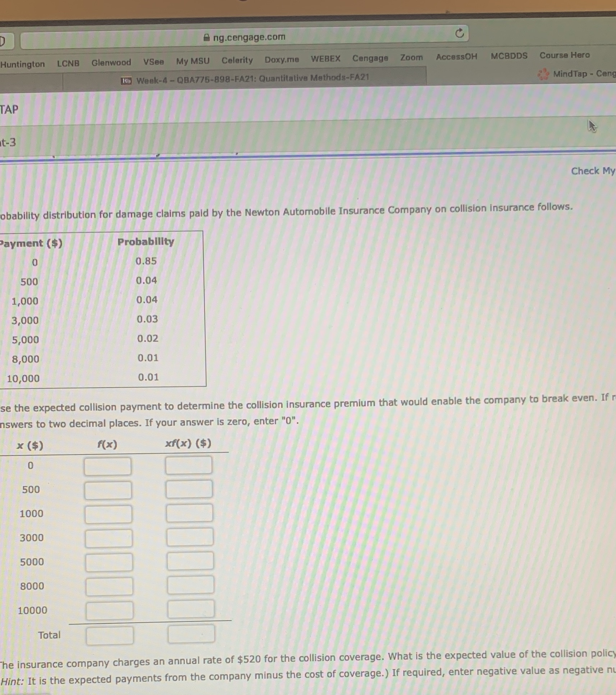This screenshot has width=616, height=695.
Task: Click probability 0.03 in the 3,000 row
Action: pyautogui.click(x=147, y=319)
